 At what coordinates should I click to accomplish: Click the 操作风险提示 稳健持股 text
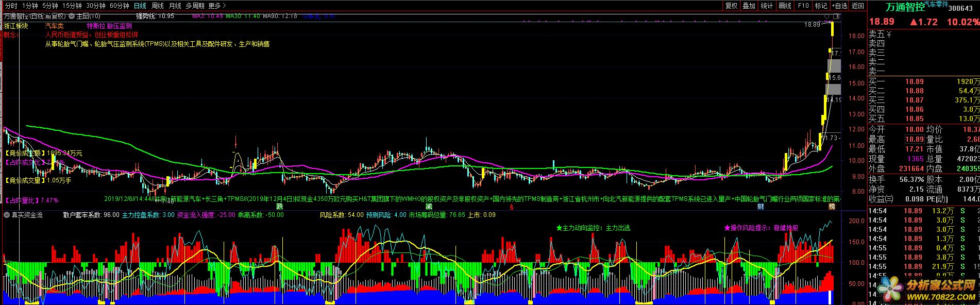(x=761, y=228)
